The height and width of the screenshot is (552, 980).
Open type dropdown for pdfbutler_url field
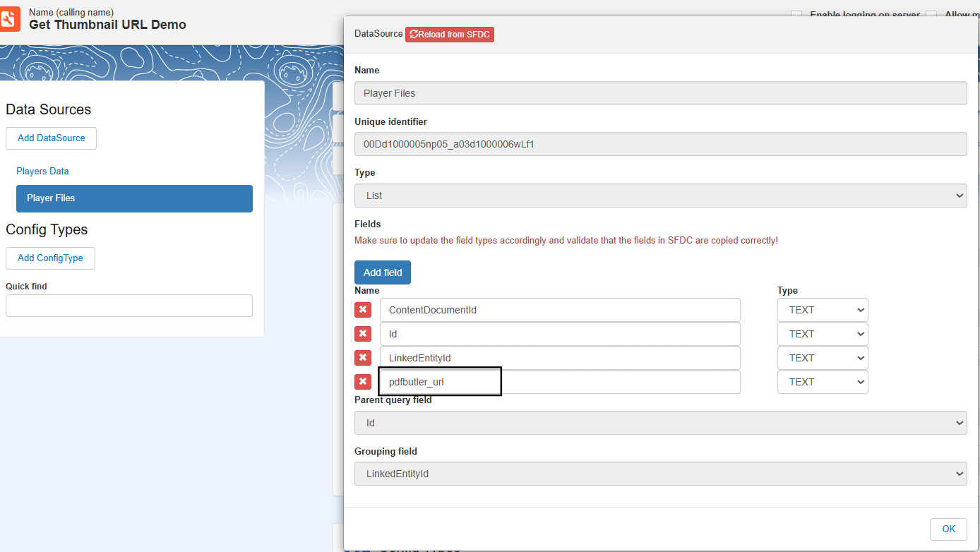823,382
